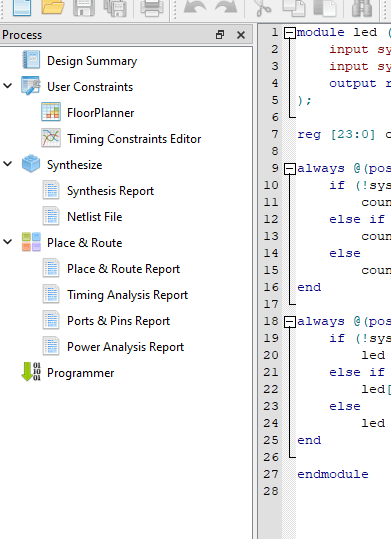Open the Netlist File entry
The width and height of the screenshot is (391, 539).
tap(95, 217)
